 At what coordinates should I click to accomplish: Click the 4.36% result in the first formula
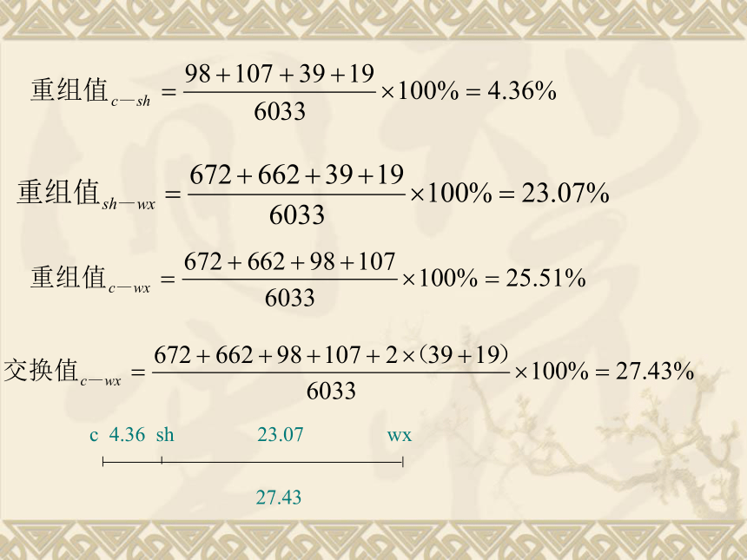[x=522, y=90]
